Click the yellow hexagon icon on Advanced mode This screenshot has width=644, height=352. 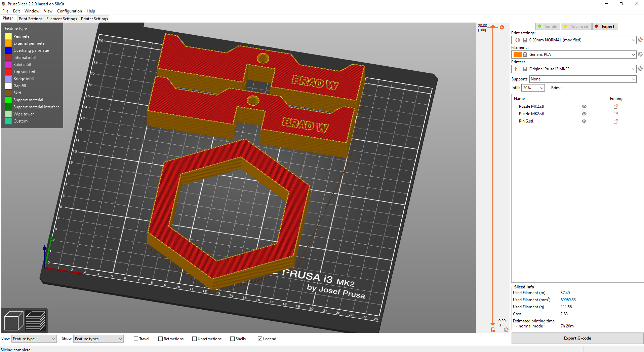tap(565, 26)
